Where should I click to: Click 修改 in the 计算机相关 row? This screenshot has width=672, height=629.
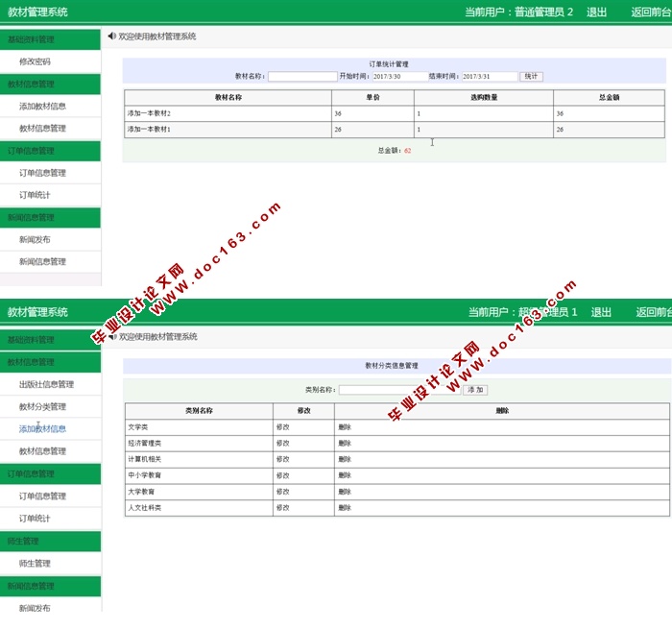click(x=283, y=459)
